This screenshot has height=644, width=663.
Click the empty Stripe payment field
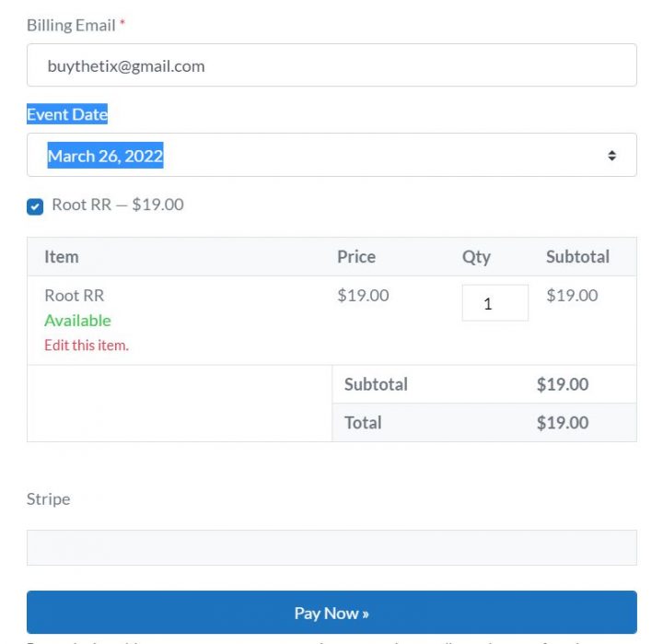331,547
